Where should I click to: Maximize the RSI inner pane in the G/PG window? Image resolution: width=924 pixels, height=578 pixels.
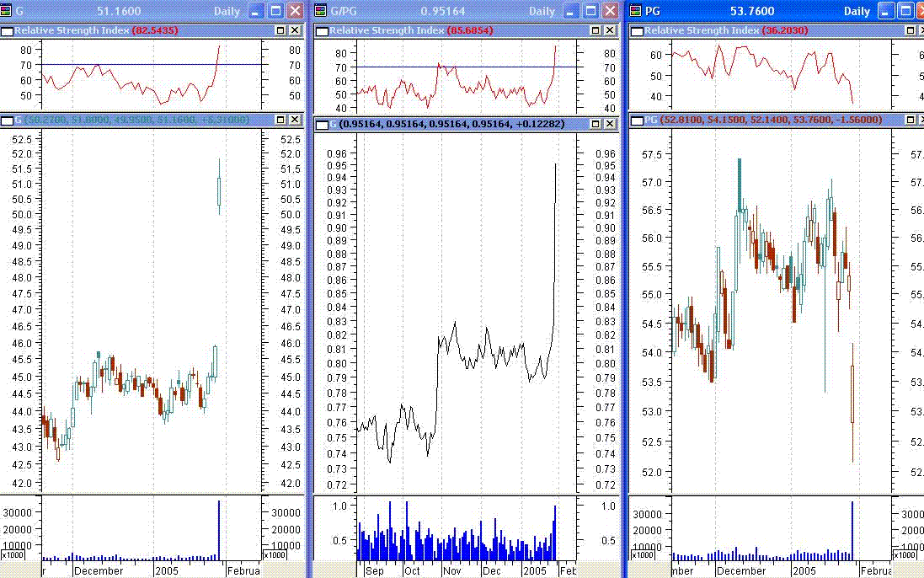coord(596,30)
